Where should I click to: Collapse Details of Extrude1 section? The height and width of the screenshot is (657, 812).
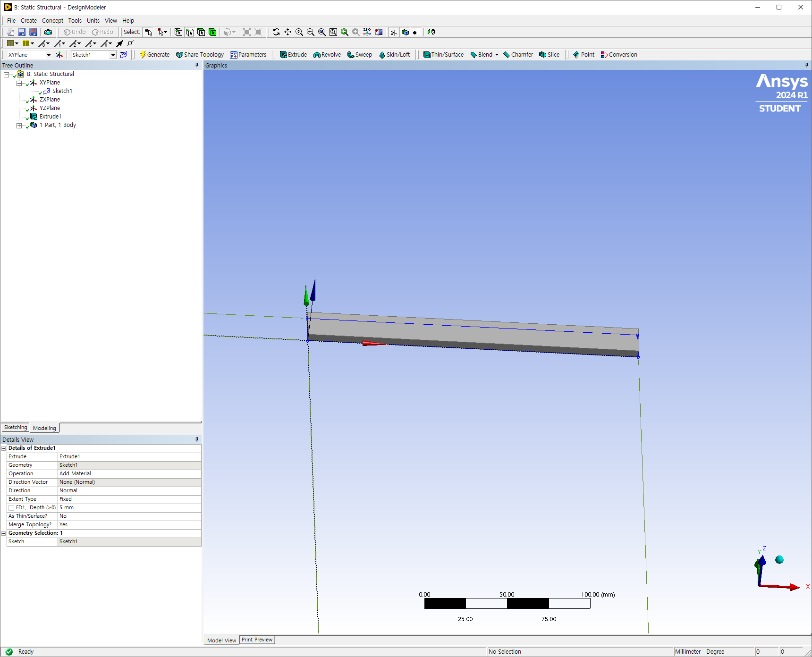(4, 448)
